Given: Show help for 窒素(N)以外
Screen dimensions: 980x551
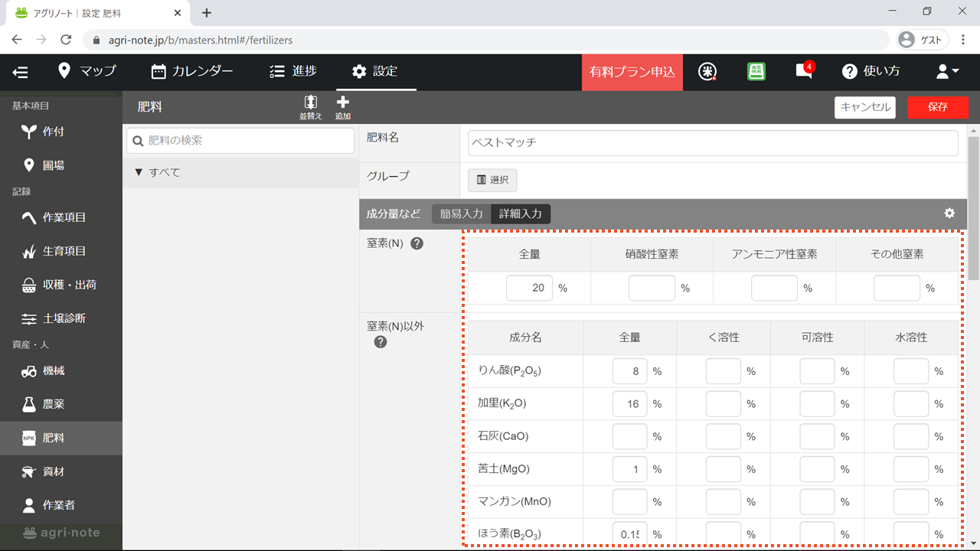Looking at the screenshot, I should (381, 341).
